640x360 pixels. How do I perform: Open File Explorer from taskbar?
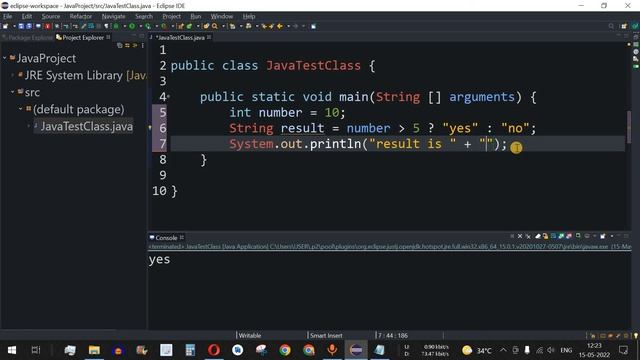94,350
